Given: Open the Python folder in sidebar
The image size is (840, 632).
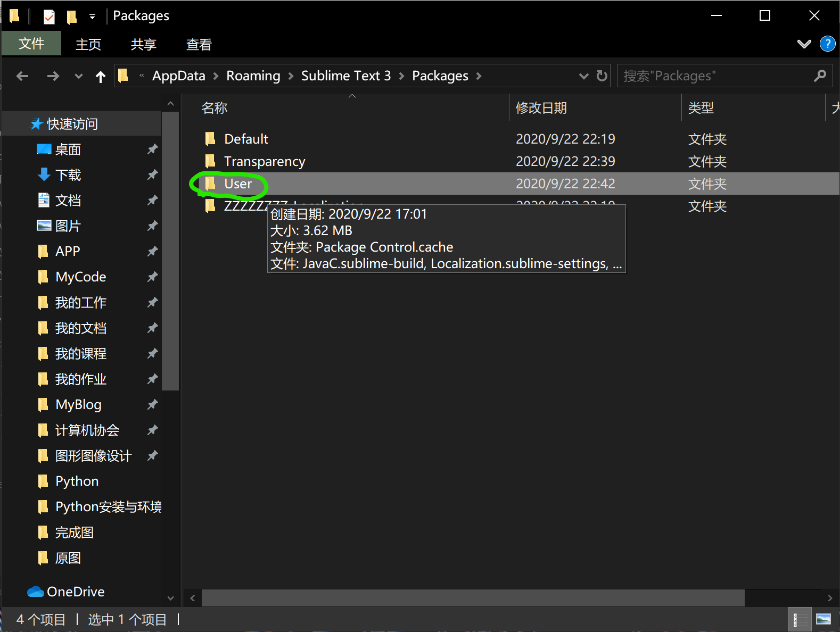Looking at the screenshot, I should click(77, 481).
